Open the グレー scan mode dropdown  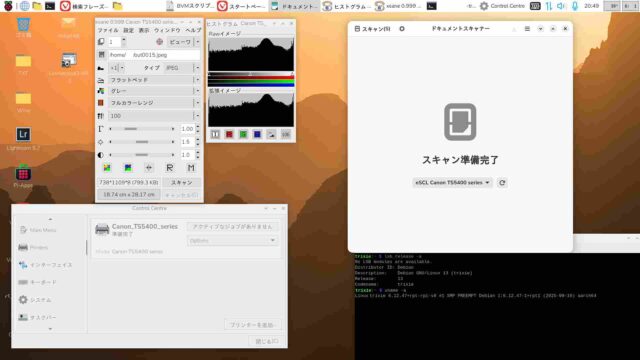pyautogui.click(x=154, y=91)
